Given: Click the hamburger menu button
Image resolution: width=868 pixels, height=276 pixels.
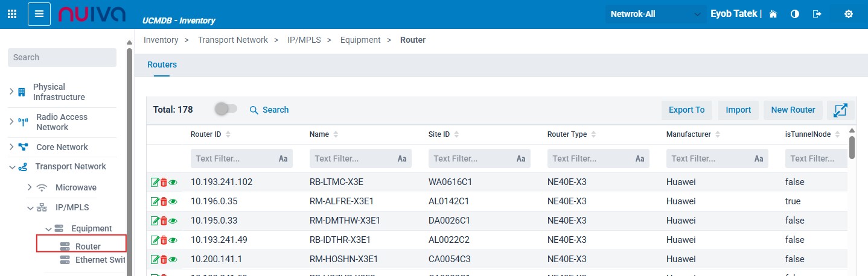Looking at the screenshot, I should [x=39, y=14].
